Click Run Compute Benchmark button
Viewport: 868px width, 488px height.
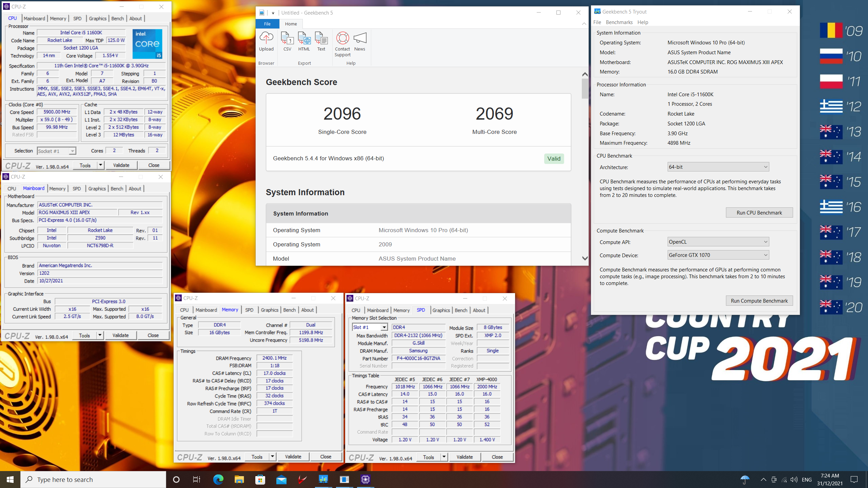point(759,301)
